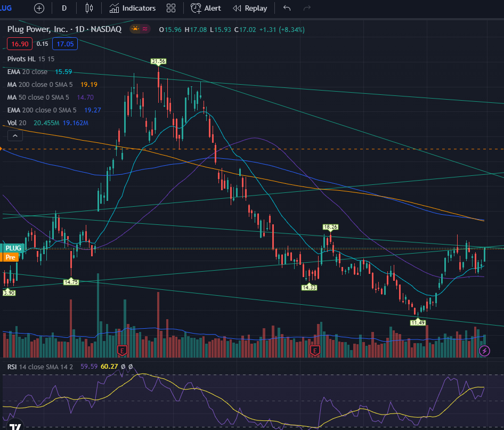
Task: Select the EMA 20 close legend
Action: (27, 71)
